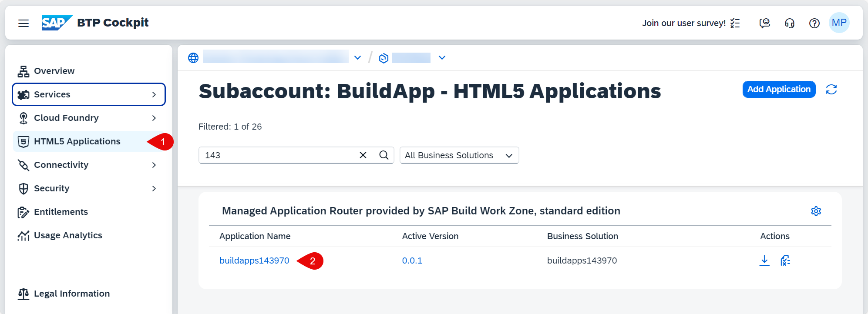
Task: Click the subaccount cube icon in breadcrumb
Action: (384, 58)
